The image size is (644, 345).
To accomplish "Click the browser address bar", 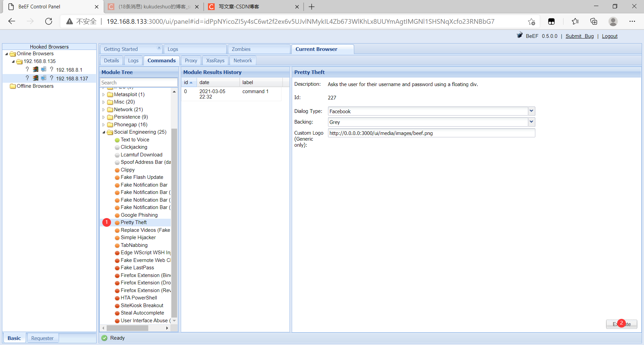I will (x=300, y=21).
